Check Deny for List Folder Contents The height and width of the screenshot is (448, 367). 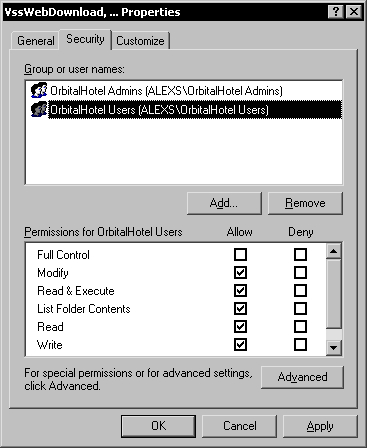click(x=300, y=309)
